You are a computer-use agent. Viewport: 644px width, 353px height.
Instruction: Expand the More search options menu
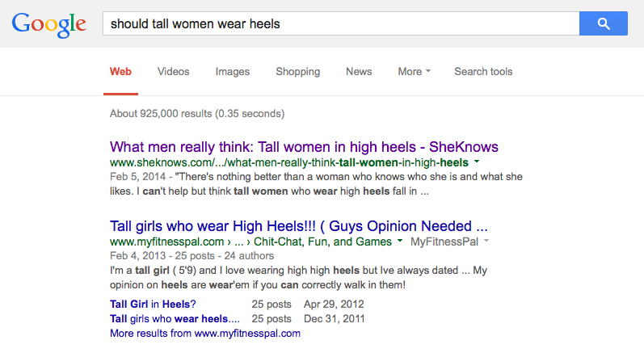[414, 71]
